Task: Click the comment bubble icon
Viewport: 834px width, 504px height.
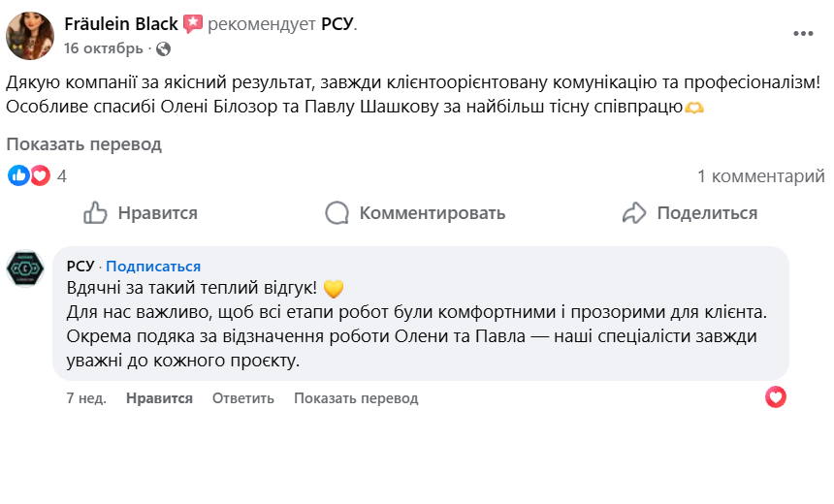Action: 337,213
